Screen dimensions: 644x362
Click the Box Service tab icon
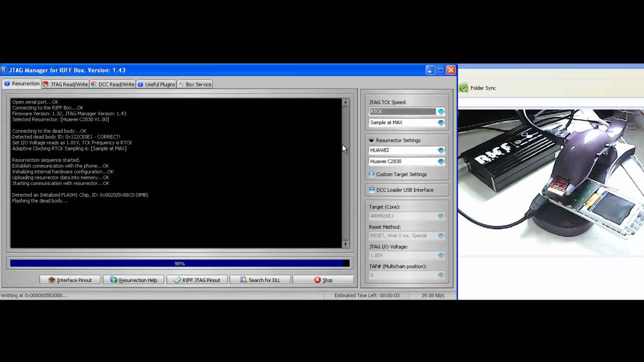point(181,84)
